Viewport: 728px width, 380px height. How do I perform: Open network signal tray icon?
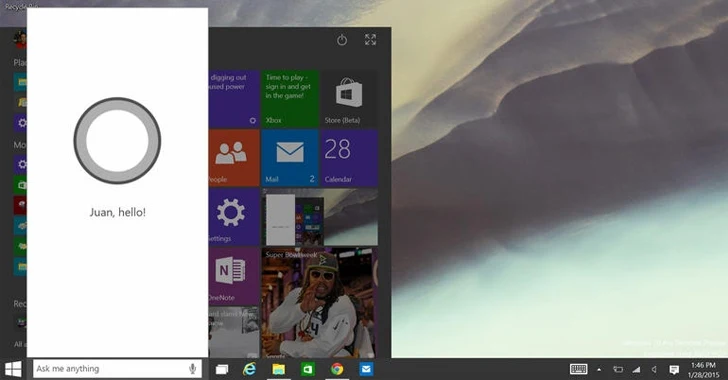click(x=636, y=370)
